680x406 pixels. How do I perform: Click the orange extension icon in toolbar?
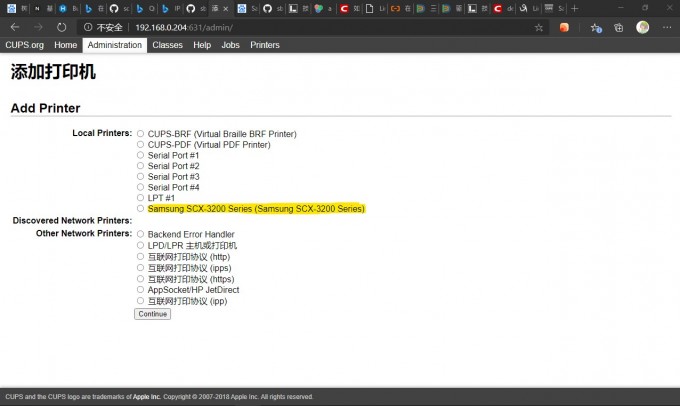tap(565, 27)
